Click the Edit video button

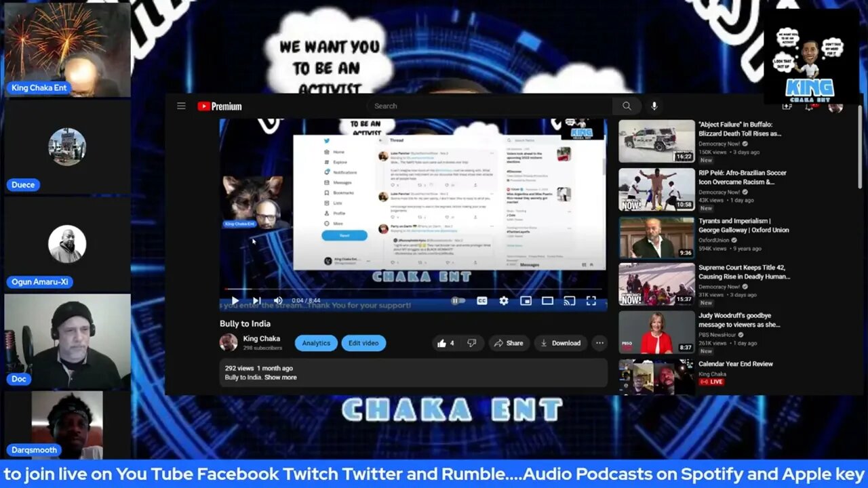363,343
